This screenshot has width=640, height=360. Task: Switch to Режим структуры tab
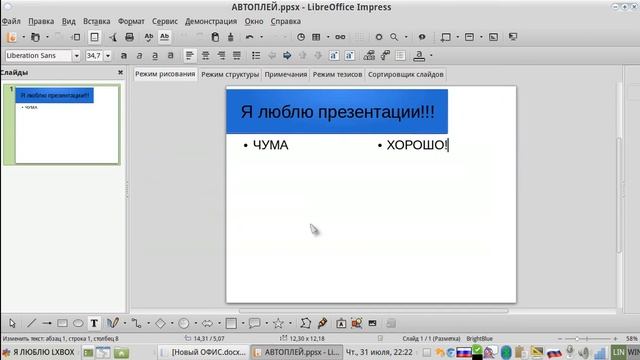[x=230, y=74]
